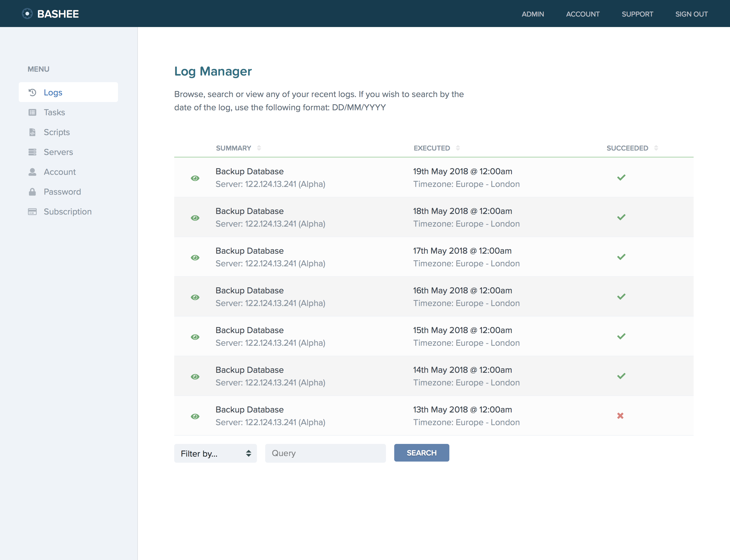Sort table by Summary column arrows
730x560 pixels.
click(259, 148)
